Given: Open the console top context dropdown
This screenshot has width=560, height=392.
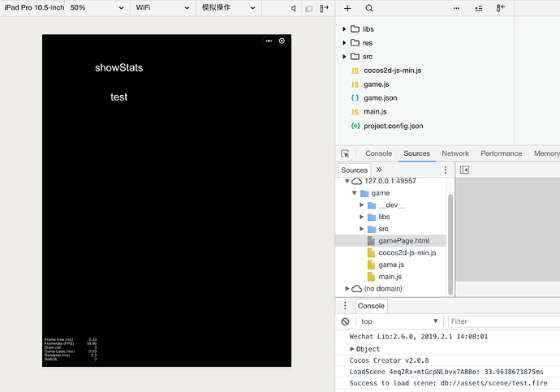Looking at the screenshot, I should [399, 321].
